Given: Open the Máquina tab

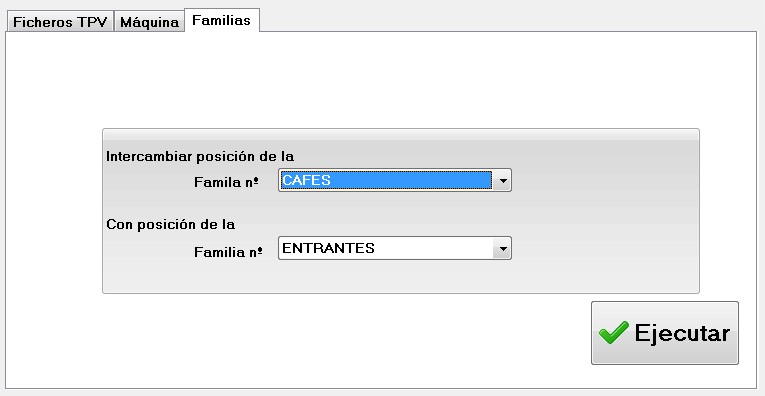Looking at the screenshot, I should 149,22.
